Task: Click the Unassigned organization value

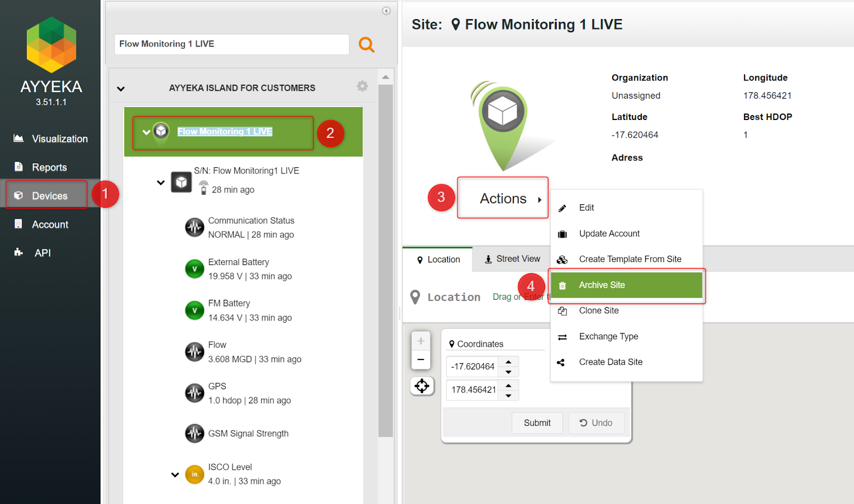Action: pos(636,96)
